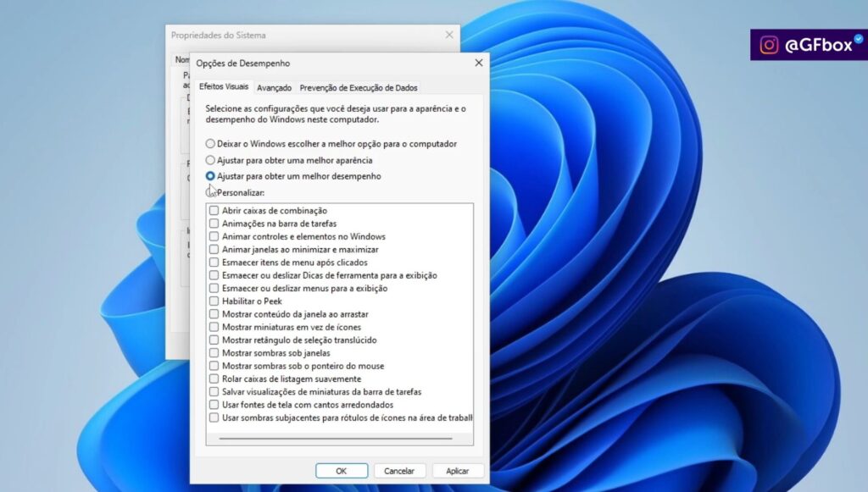Tick 'Animações na barra de tarefas' checkbox
Image resolution: width=868 pixels, height=492 pixels.
214,224
